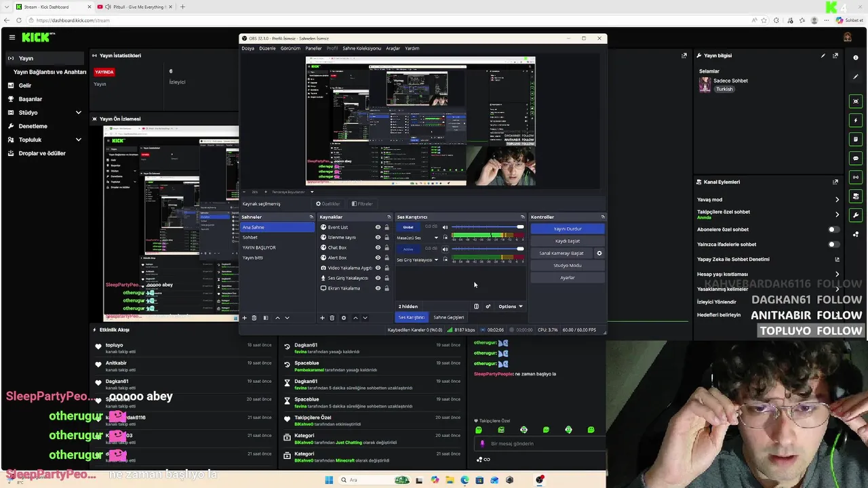
Task: Open Görünüm menu in OBS
Action: [x=290, y=48]
